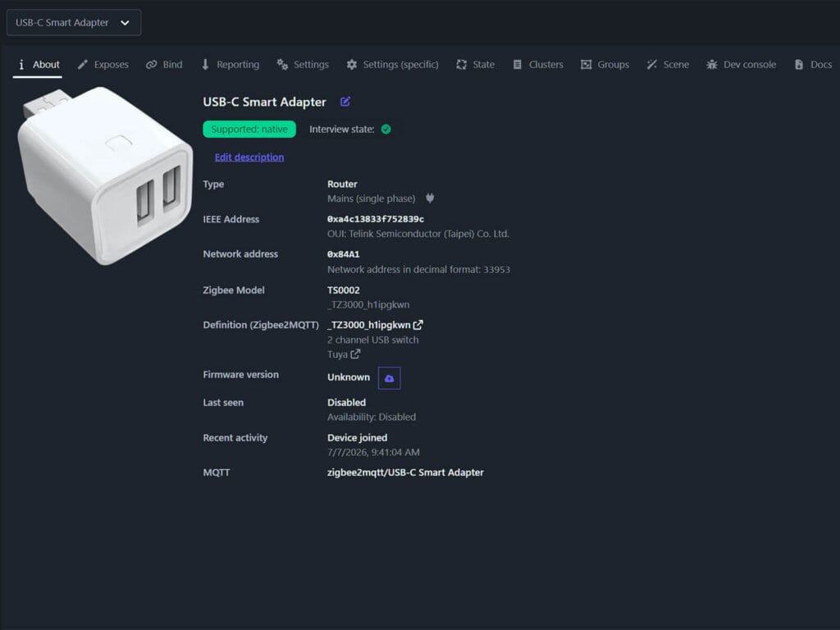
Task: Click the Supported: native badge
Action: (x=249, y=129)
